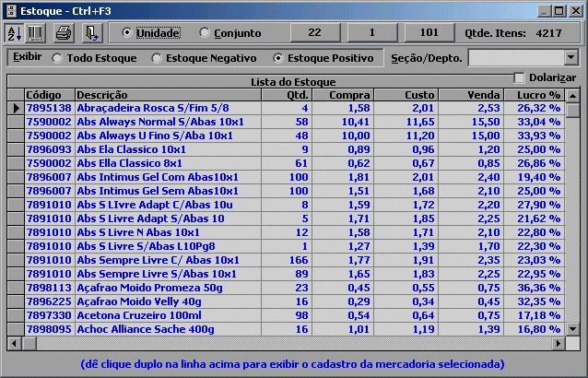Choose the Estoque Negativo filter
Image resolution: width=588 pixels, height=378 pixels.
point(156,58)
